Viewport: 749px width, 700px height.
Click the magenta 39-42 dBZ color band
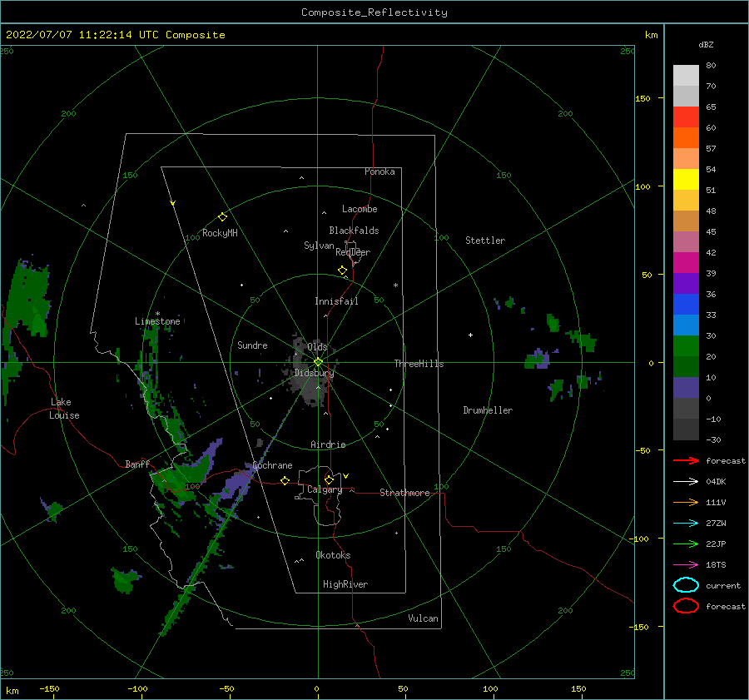tap(686, 263)
